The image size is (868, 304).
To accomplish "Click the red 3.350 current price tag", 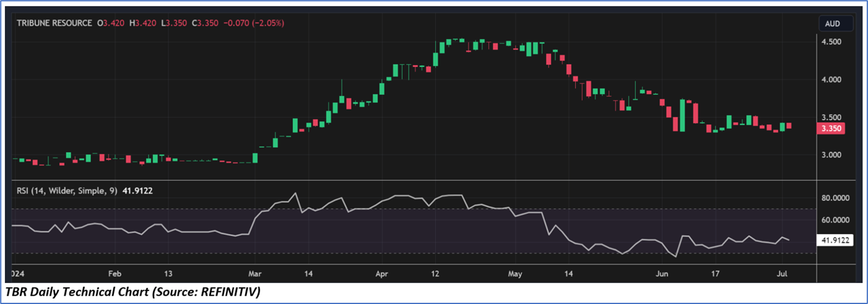I will (831, 128).
